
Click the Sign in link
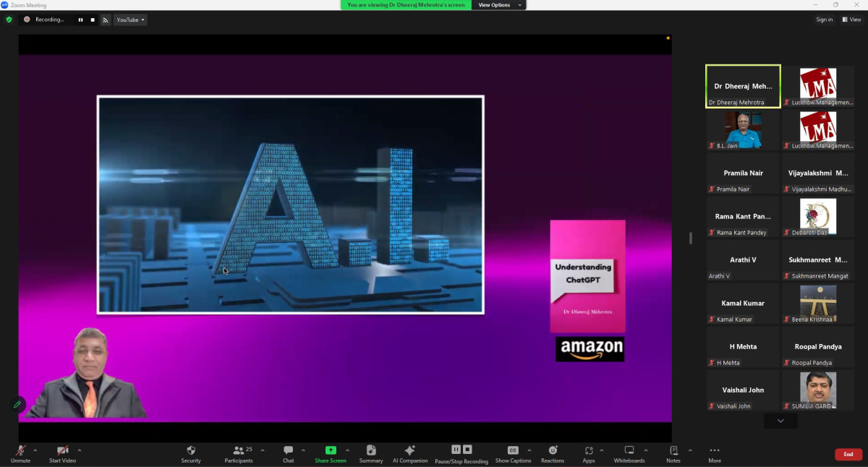[x=825, y=20]
